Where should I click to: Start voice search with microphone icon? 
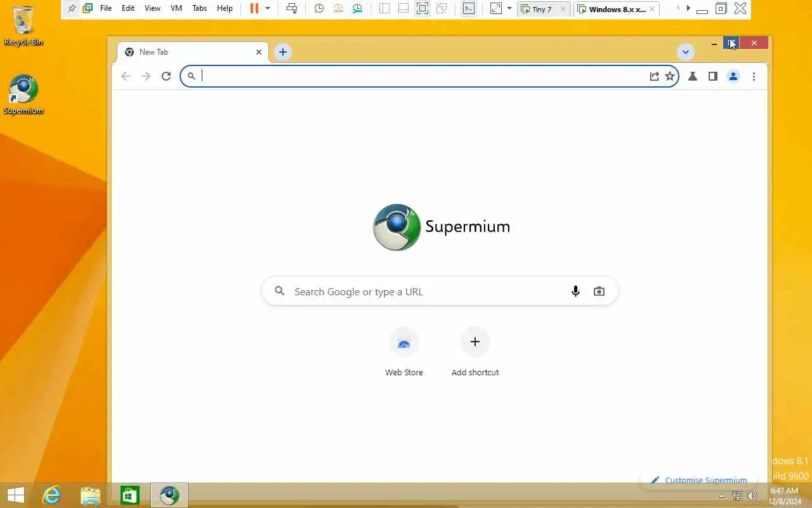575,291
